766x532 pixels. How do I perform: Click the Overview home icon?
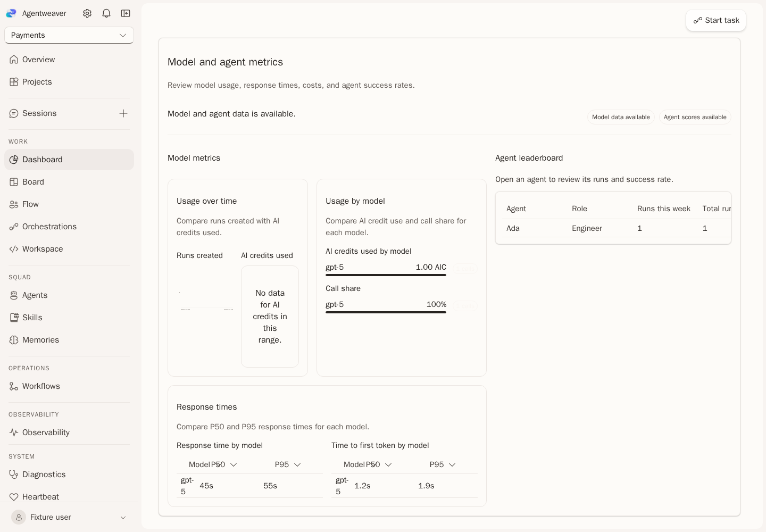point(14,60)
